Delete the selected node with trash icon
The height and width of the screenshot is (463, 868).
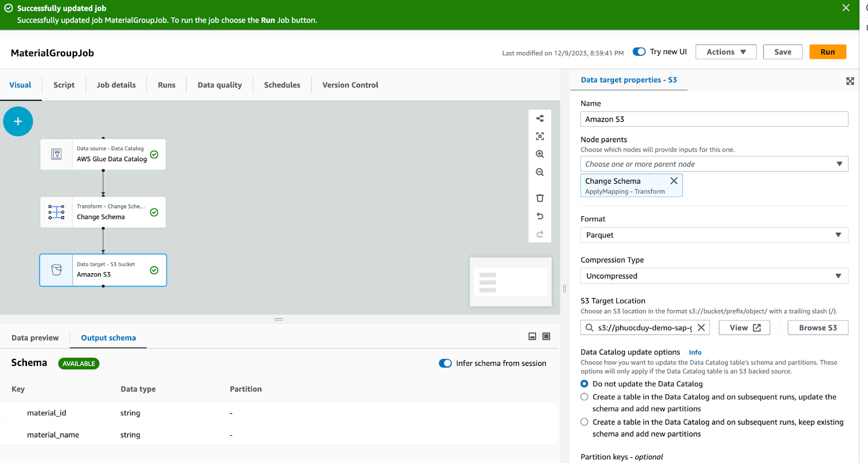(x=540, y=198)
